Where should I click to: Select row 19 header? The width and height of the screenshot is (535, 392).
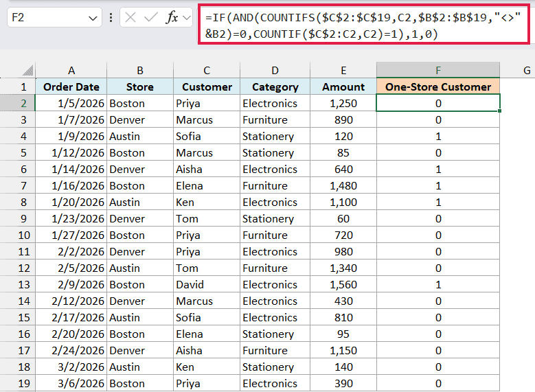(18, 383)
